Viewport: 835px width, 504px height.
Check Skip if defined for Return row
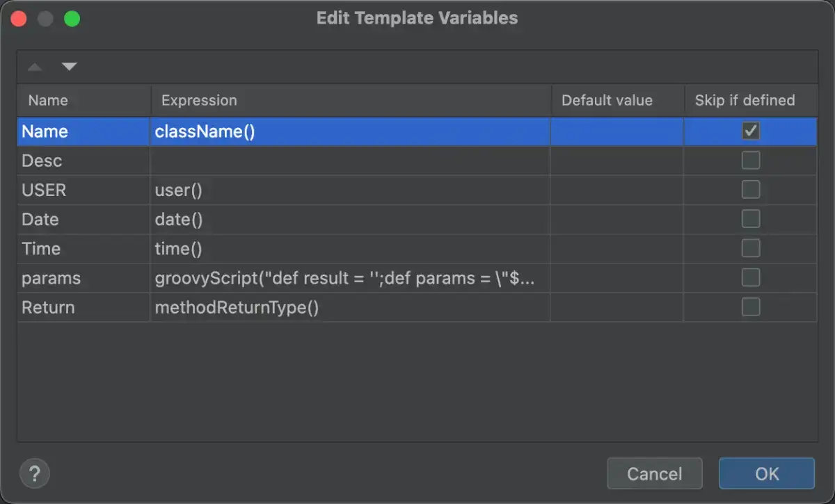click(750, 307)
